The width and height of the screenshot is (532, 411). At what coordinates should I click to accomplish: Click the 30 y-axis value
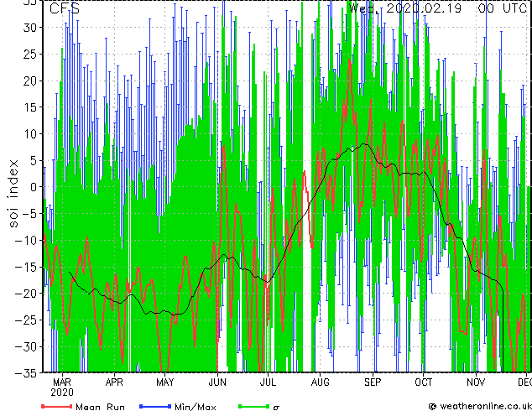pos(30,28)
